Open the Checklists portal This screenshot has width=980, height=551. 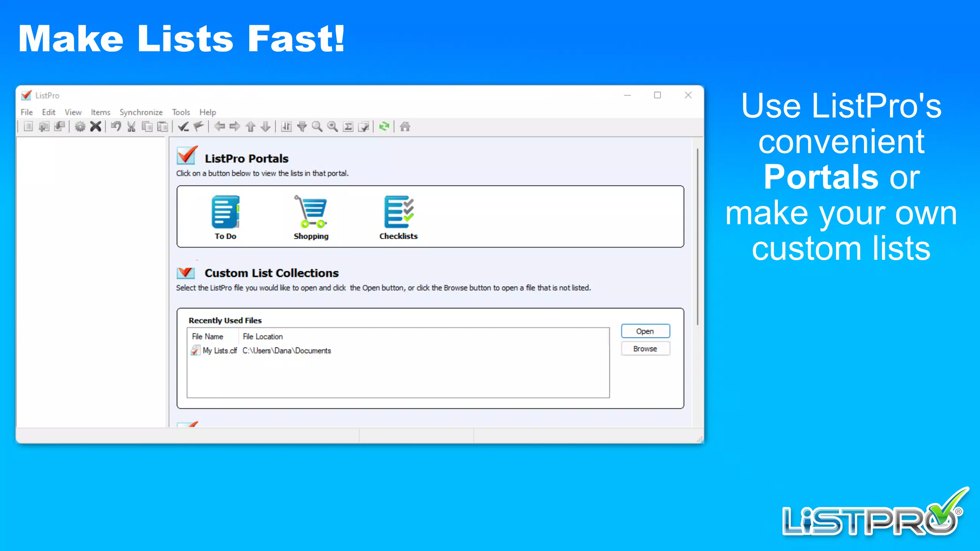pos(399,217)
